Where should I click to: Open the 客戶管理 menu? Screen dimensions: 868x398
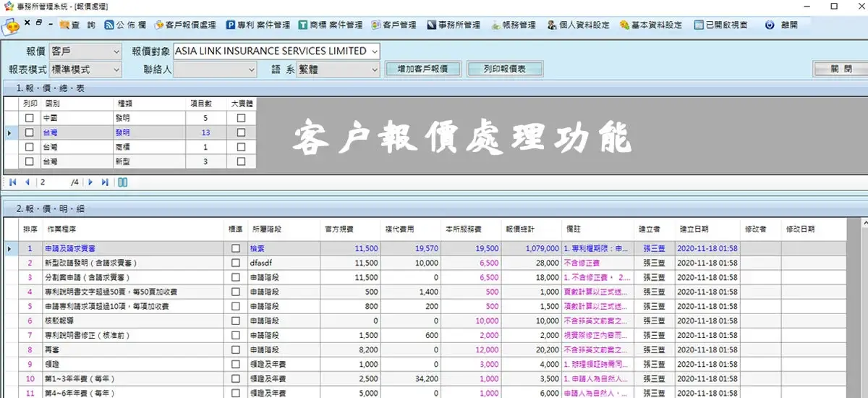coord(394,25)
